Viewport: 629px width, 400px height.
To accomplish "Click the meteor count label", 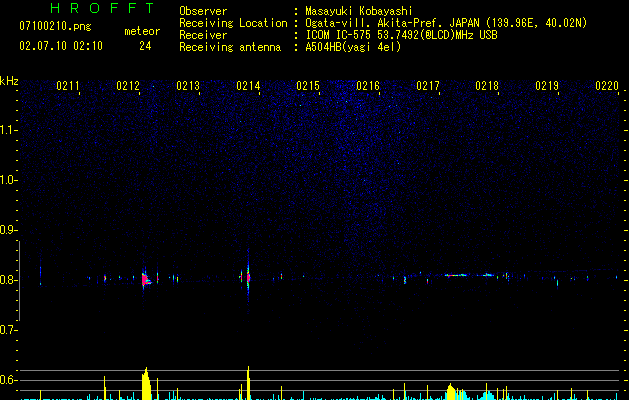I will 142,31.
